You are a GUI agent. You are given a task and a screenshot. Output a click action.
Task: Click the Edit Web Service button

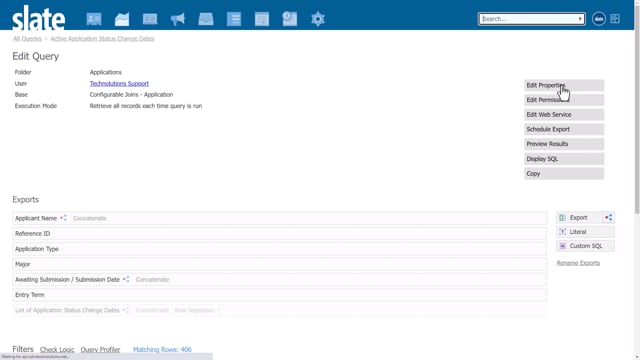[x=564, y=115]
